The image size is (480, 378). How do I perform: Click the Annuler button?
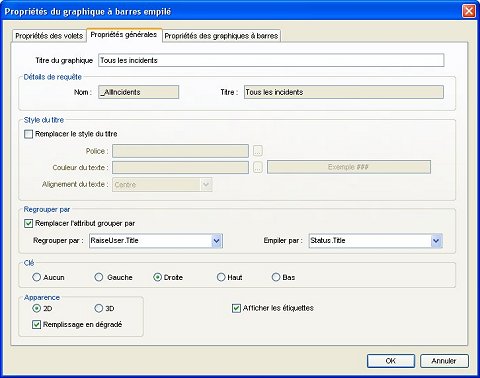444,361
